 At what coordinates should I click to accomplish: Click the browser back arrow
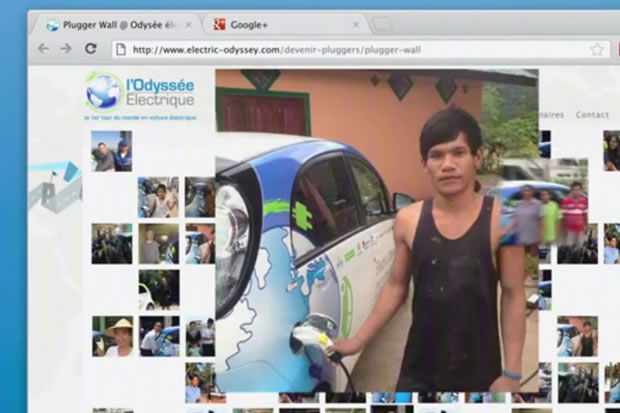pyautogui.click(x=43, y=48)
